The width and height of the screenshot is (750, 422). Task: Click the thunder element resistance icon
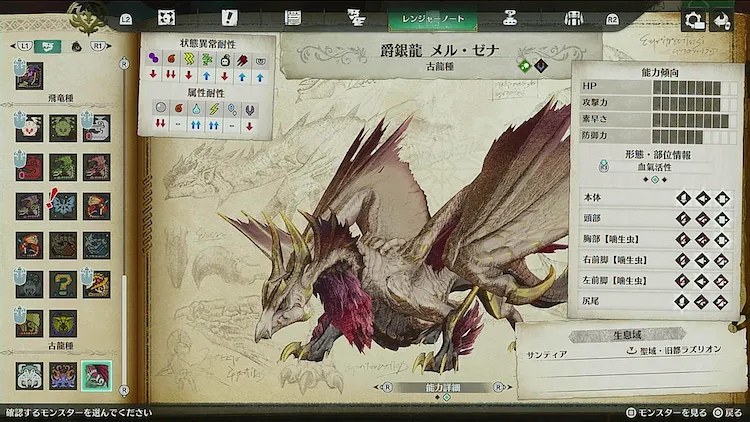click(x=213, y=108)
